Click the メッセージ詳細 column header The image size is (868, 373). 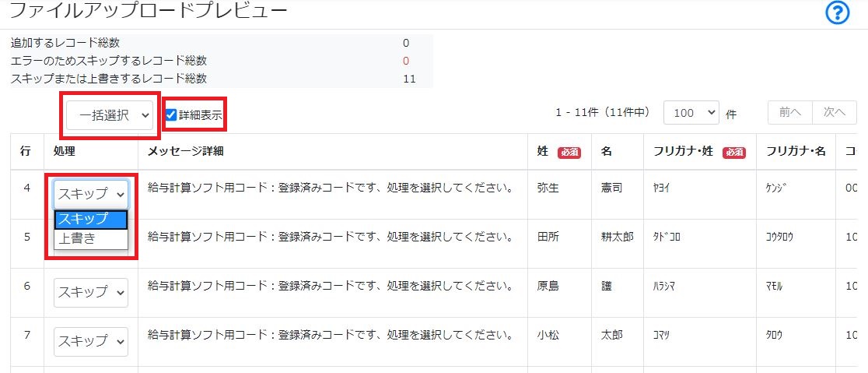185,151
